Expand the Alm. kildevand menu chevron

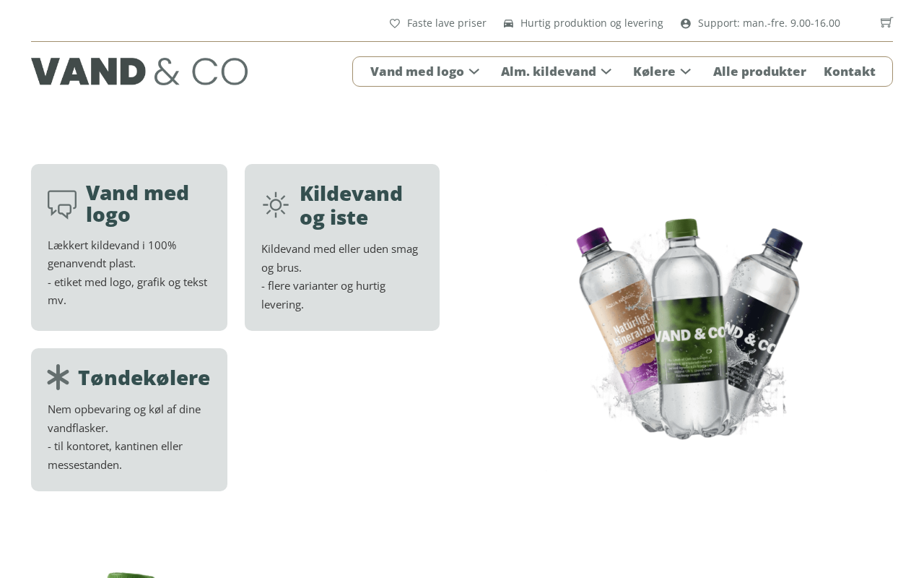pos(606,72)
